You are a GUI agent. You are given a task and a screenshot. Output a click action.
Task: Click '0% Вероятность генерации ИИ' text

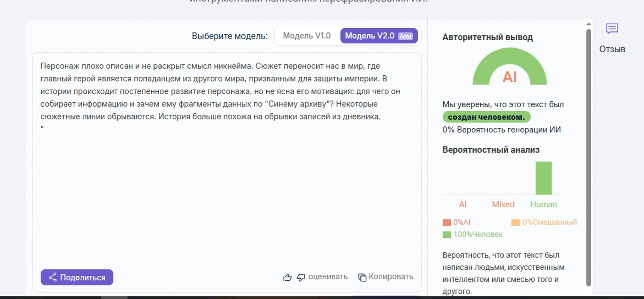(x=502, y=130)
